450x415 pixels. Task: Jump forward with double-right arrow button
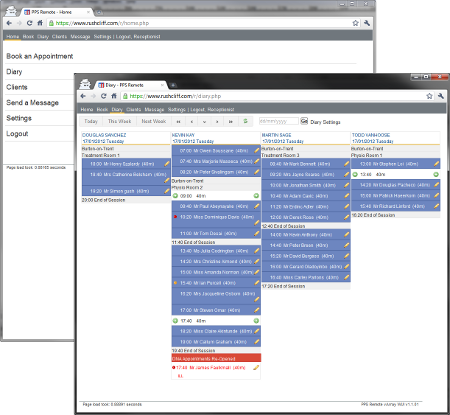click(230, 122)
